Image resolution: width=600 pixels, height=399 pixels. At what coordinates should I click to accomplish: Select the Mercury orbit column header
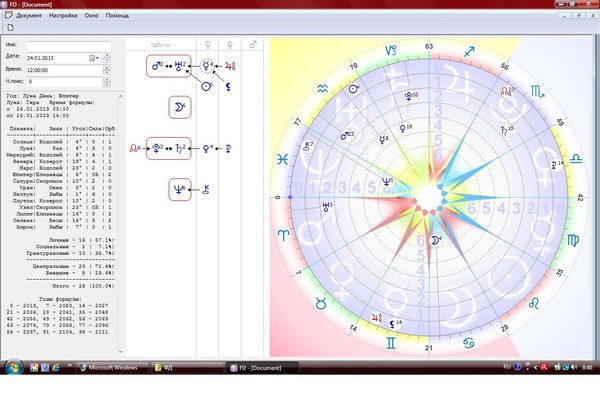click(208, 45)
